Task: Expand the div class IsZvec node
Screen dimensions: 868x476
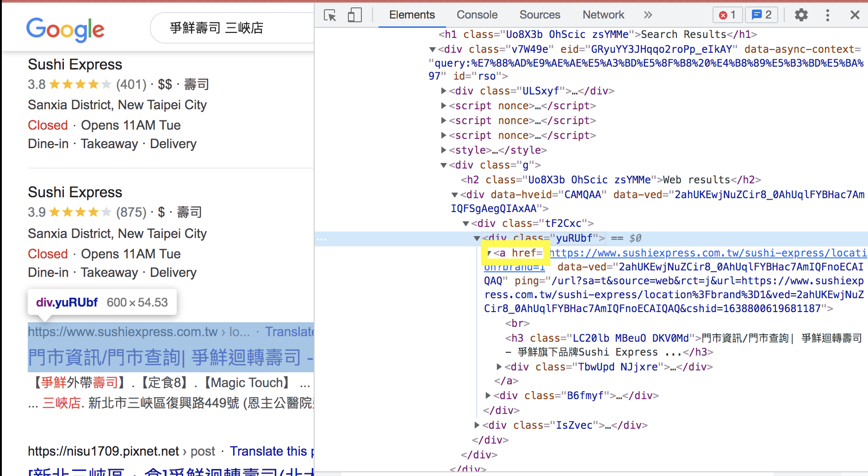Action: 477,426
